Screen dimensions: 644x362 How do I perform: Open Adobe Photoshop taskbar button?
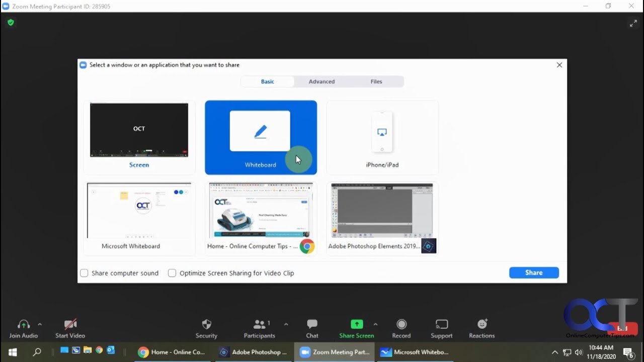point(253,352)
